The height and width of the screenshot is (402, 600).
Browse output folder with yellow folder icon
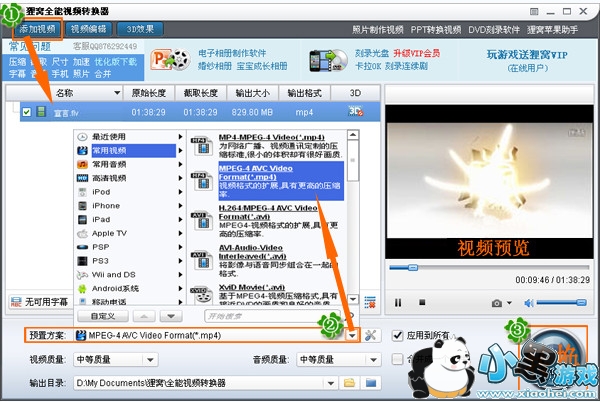pos(349,382)
